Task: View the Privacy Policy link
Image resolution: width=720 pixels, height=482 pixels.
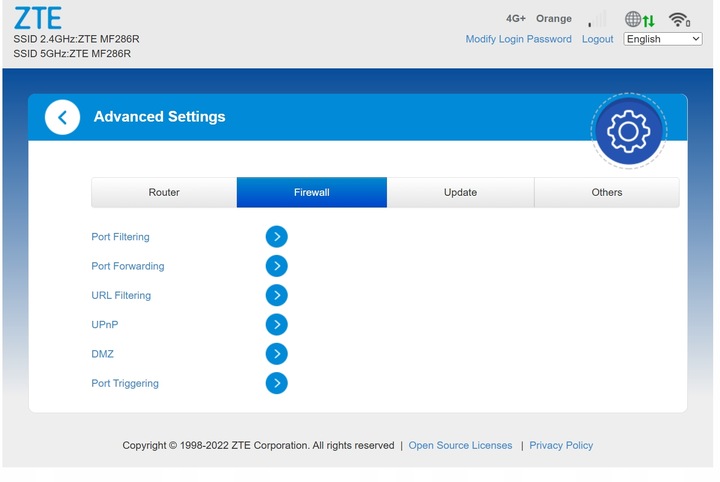Action: pos(561,445)
